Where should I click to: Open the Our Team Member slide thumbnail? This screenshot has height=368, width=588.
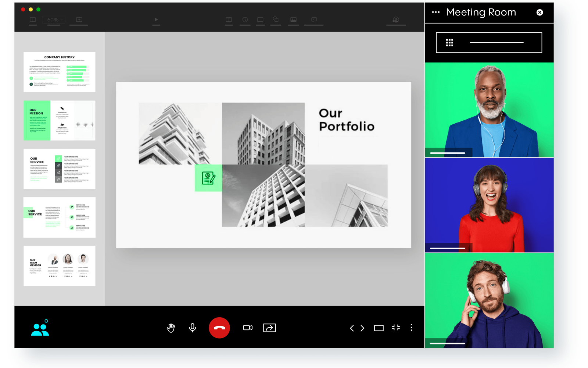pyautogui.click(x=60, y=266)
